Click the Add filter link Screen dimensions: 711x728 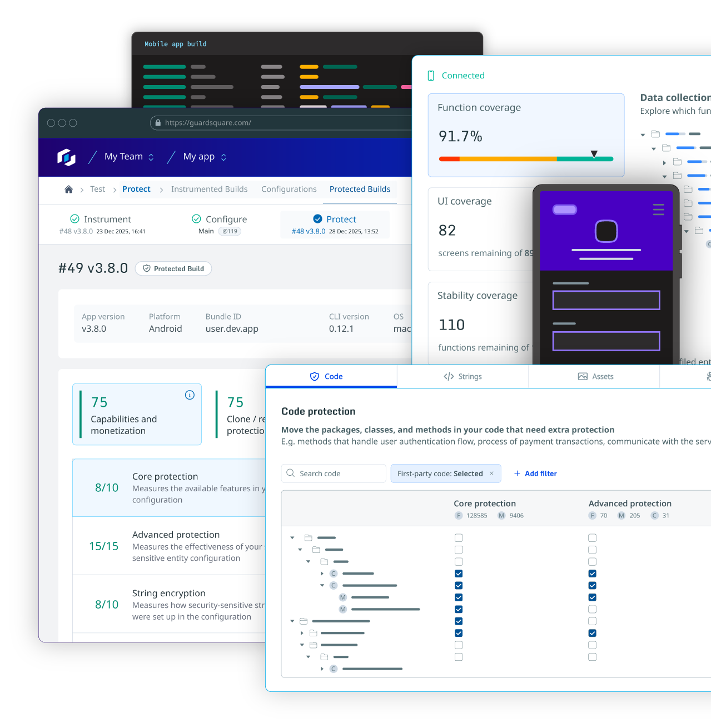tap(535, 473)
